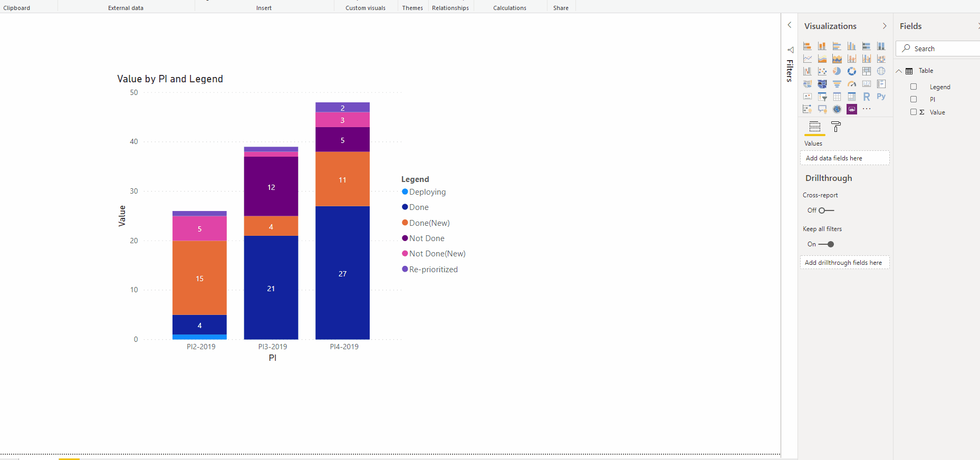Pick the ribbon chart visual

[881, 59]
